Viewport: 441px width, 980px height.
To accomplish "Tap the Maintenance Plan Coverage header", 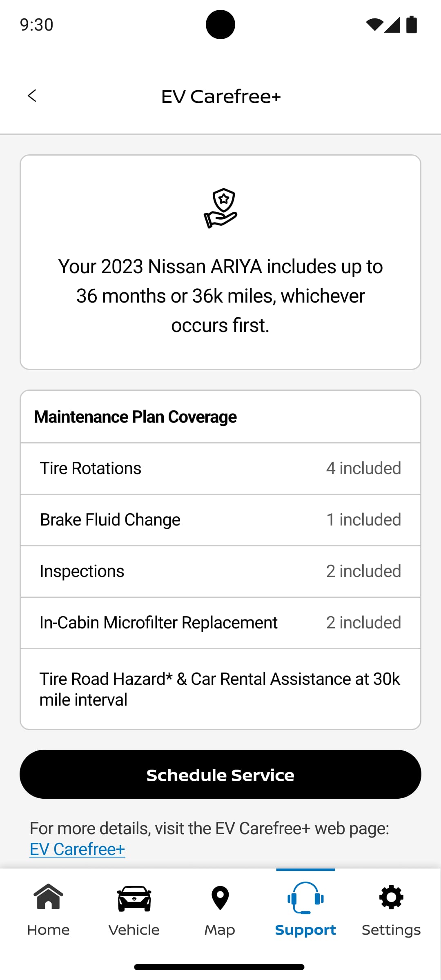I will coord(136,417).
